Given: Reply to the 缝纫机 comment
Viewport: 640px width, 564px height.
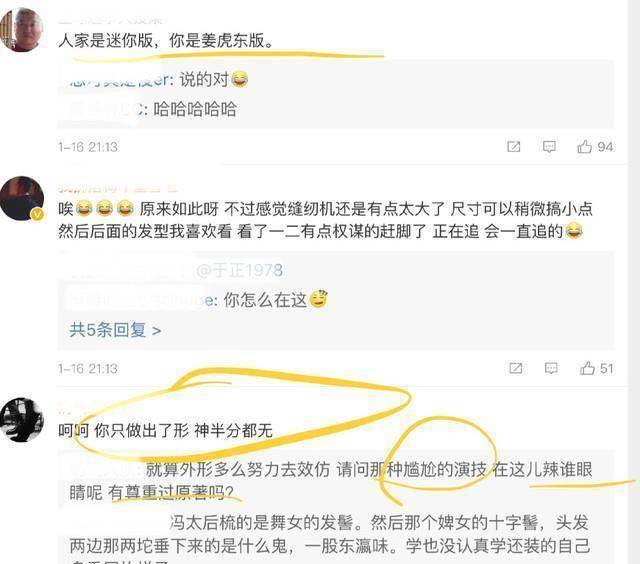Looking at the screenshot, I should 551,368.
